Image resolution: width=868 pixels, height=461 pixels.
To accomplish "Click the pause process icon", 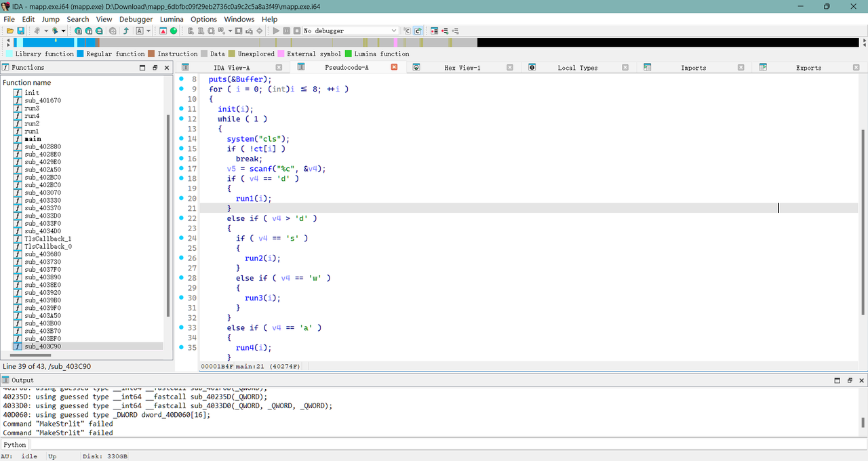I will pos(286,31).
